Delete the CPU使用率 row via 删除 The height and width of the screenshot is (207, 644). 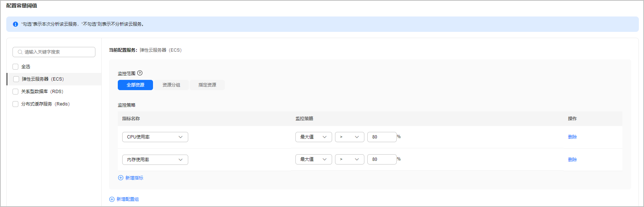click(572, 137)
